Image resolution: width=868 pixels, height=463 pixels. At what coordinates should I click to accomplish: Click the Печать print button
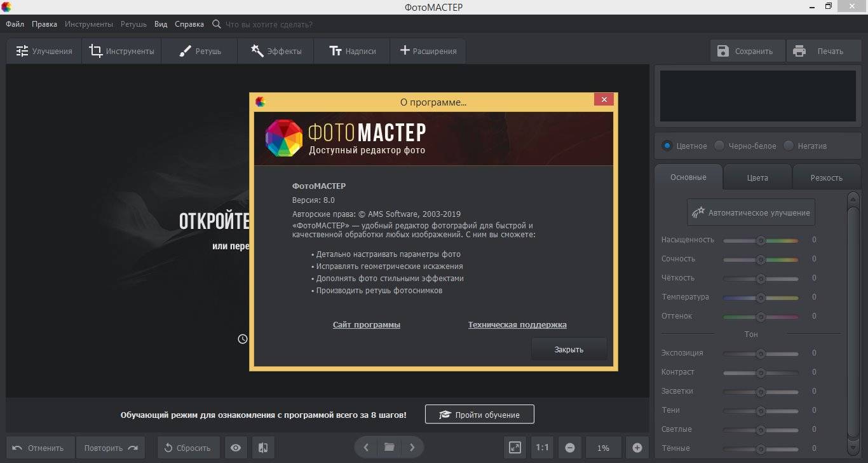click(x=824, y=51)
